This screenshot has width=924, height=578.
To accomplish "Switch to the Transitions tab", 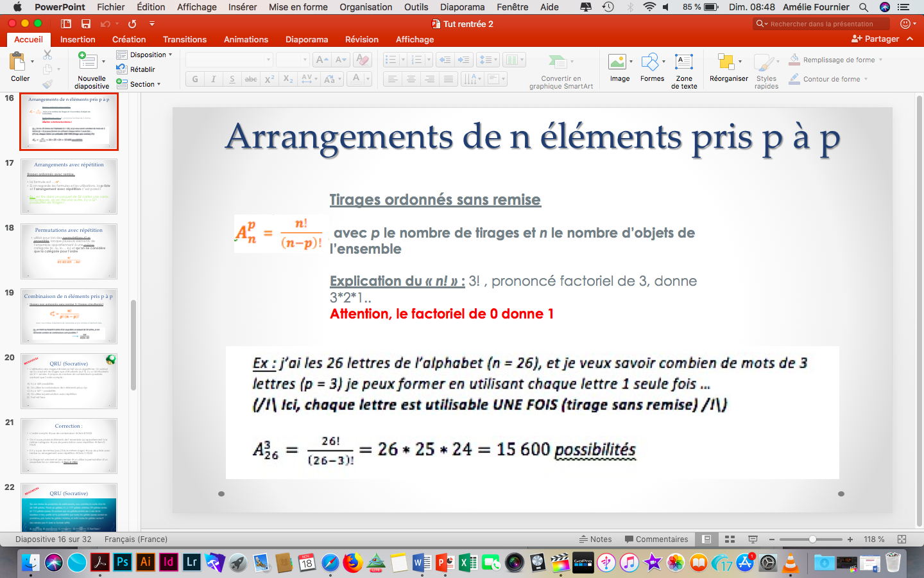I will point(185,39).
